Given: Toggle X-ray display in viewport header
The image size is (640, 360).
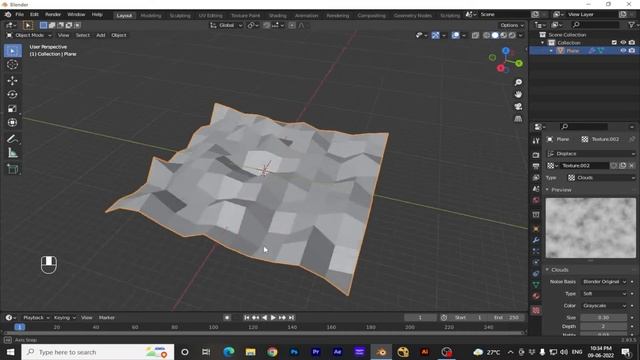Looking at the screenshot, I should tap(475, 36).
